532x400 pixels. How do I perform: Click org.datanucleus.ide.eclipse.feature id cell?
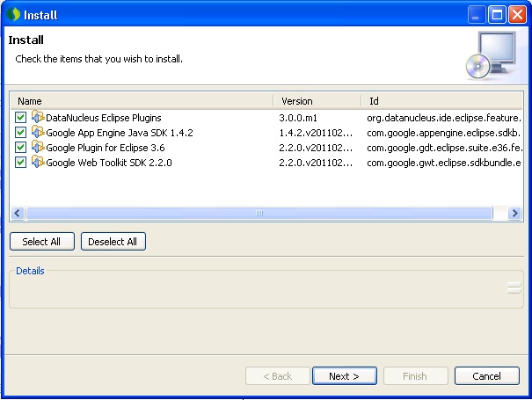pyautogui.click(x=444, y=118)
